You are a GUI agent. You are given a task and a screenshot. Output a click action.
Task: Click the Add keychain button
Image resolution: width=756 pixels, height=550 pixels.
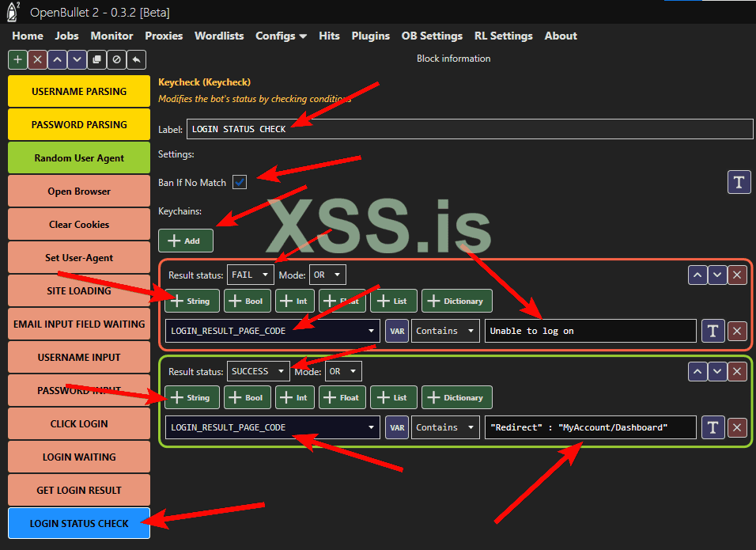click(186, 241)
